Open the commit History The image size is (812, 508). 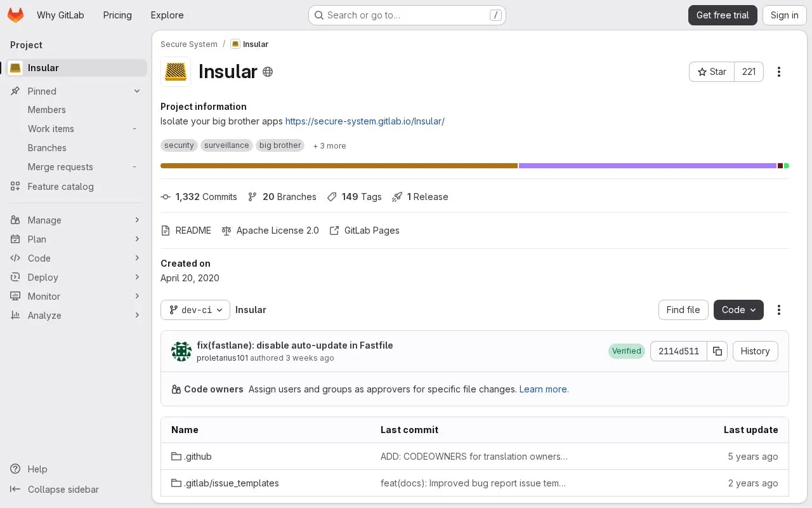pyautogui.click(x=755, y=351)
